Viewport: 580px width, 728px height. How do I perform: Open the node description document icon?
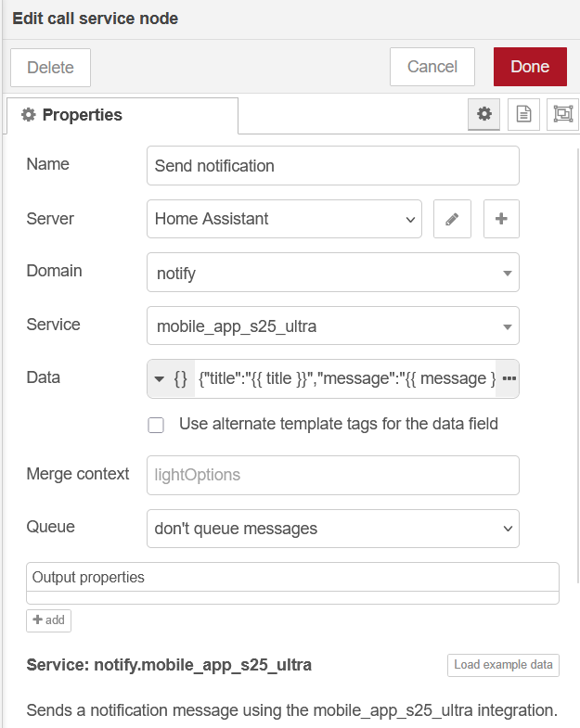click(523, 114)
